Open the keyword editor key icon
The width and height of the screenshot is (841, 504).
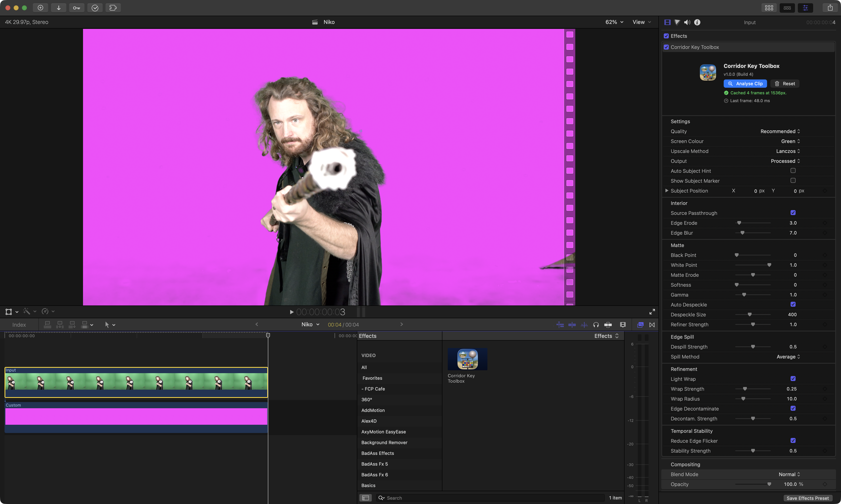(x=76, y=7)
